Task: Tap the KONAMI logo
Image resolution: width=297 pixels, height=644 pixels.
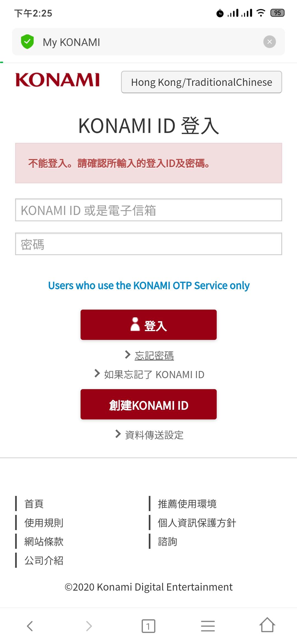Action: point(57,80)
